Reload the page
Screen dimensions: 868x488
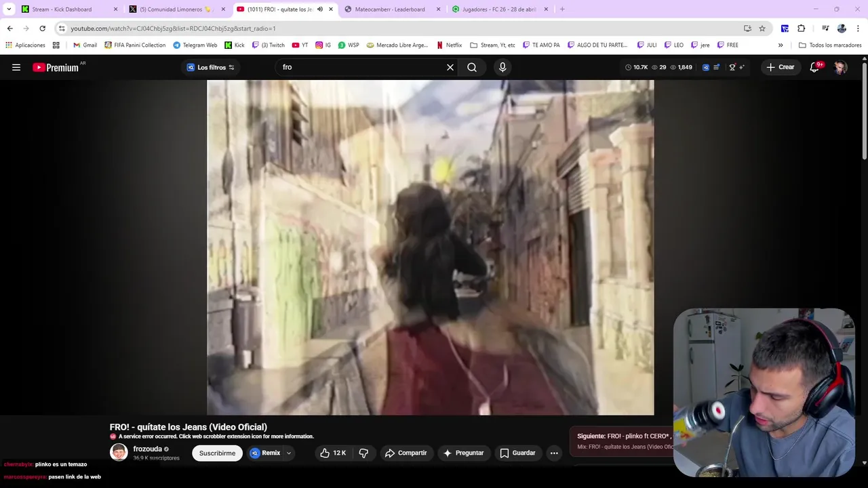42,28
